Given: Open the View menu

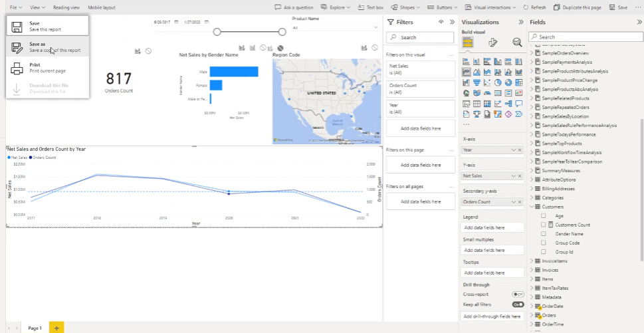Looking at the screenshot, I should pyautogui.click(x=37, y=7).
